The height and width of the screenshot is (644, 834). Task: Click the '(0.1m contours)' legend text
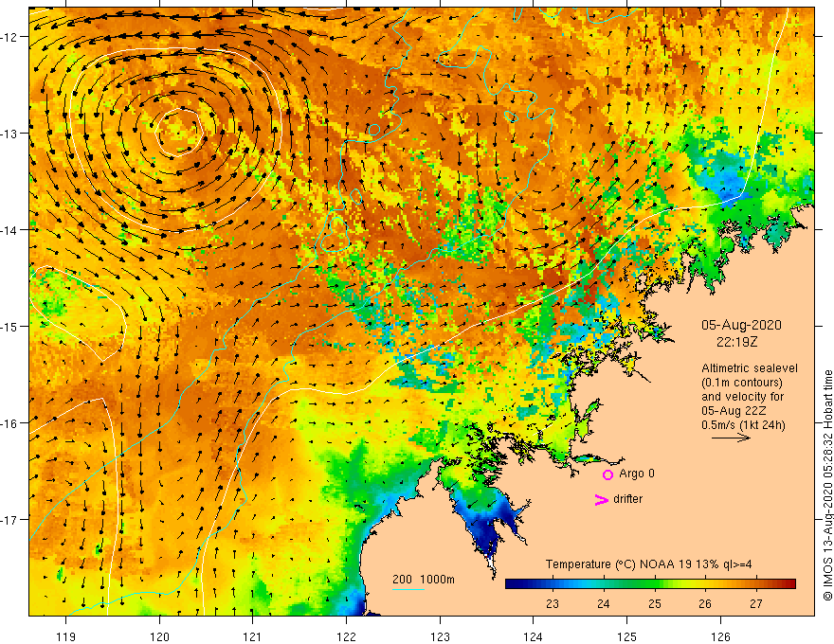[x=742, y=383]
